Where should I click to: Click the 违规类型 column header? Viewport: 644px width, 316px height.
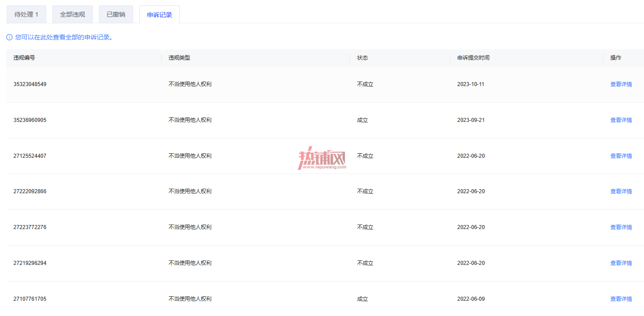179,58
